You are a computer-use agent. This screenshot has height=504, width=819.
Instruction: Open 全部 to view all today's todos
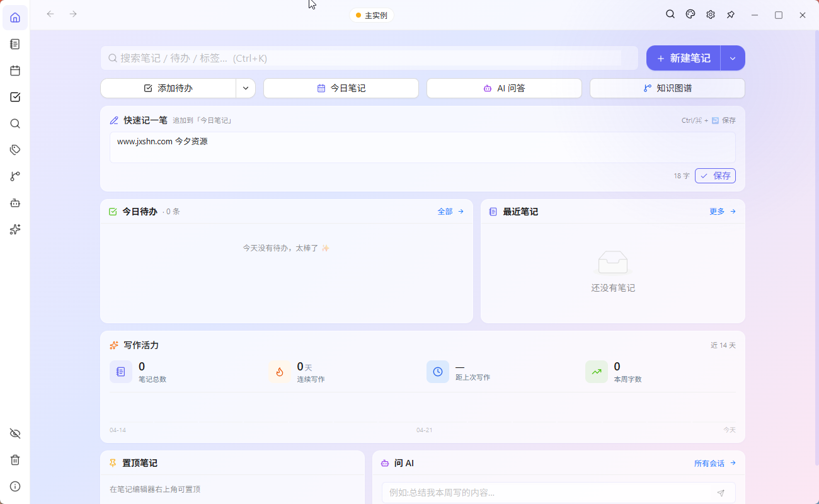pos(444,212)
